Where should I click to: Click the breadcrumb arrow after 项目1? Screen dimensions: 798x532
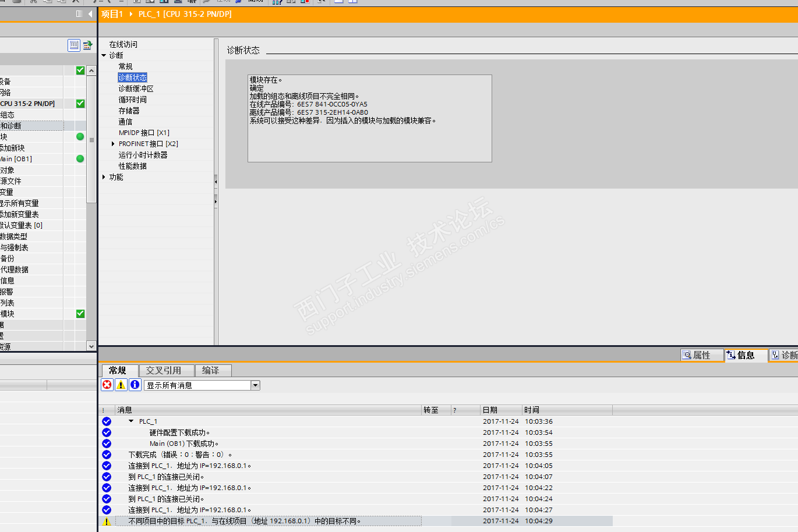[x=131, y=14]
